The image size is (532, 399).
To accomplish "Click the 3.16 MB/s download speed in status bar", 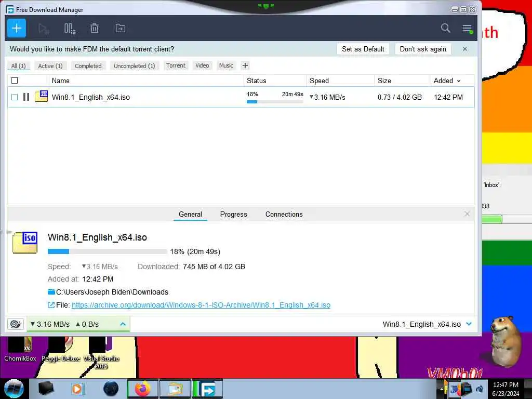I will click(50, 324).
